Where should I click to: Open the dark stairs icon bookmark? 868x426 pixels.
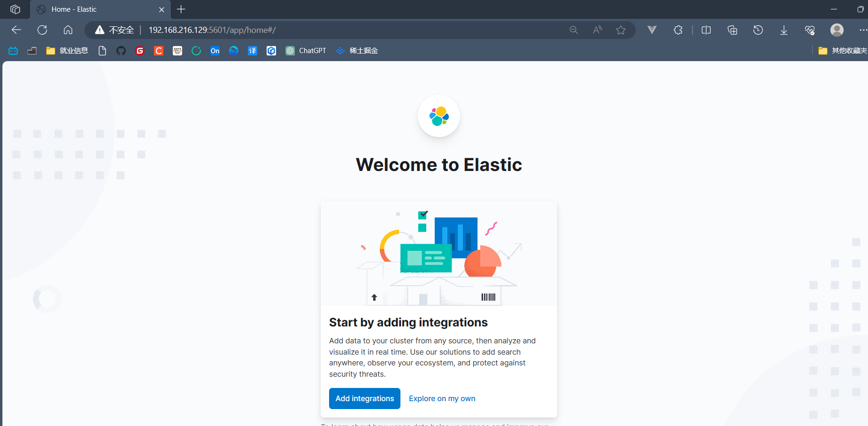(32, 51)
